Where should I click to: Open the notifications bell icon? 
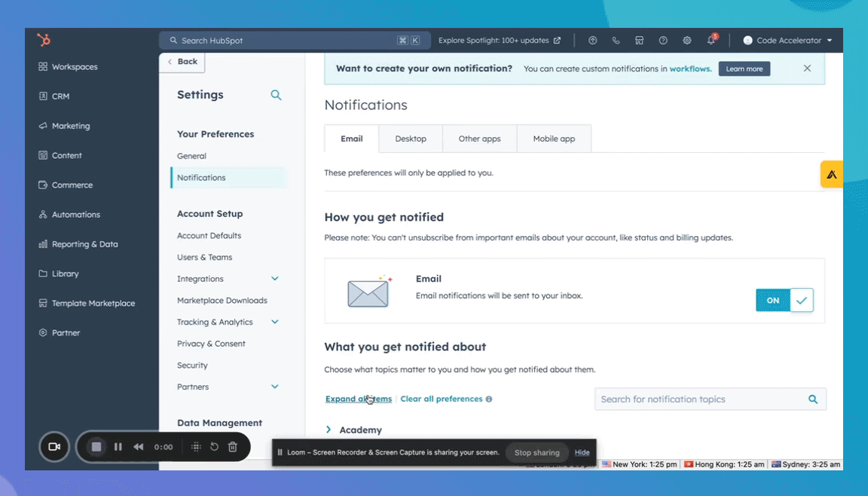click(x=711, y=41)
